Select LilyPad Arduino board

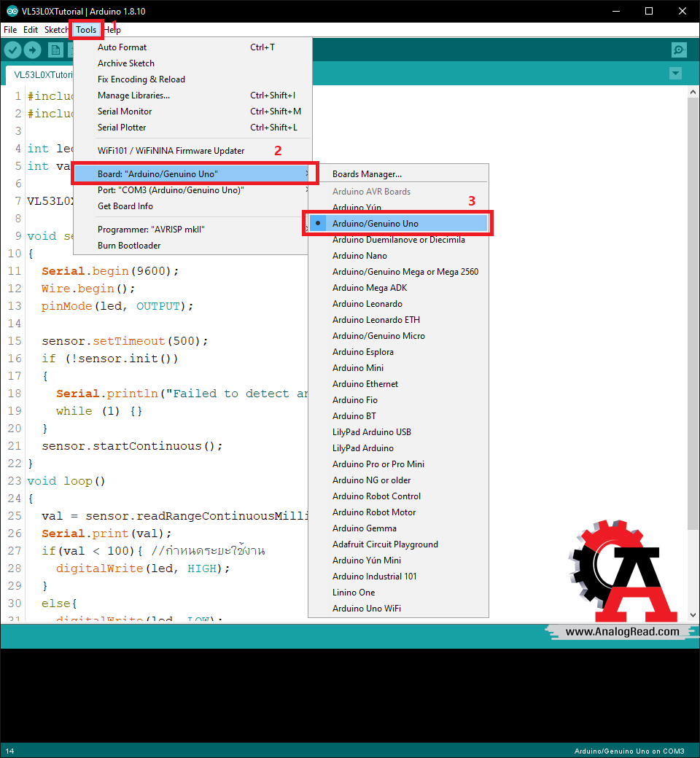(398, 448)
